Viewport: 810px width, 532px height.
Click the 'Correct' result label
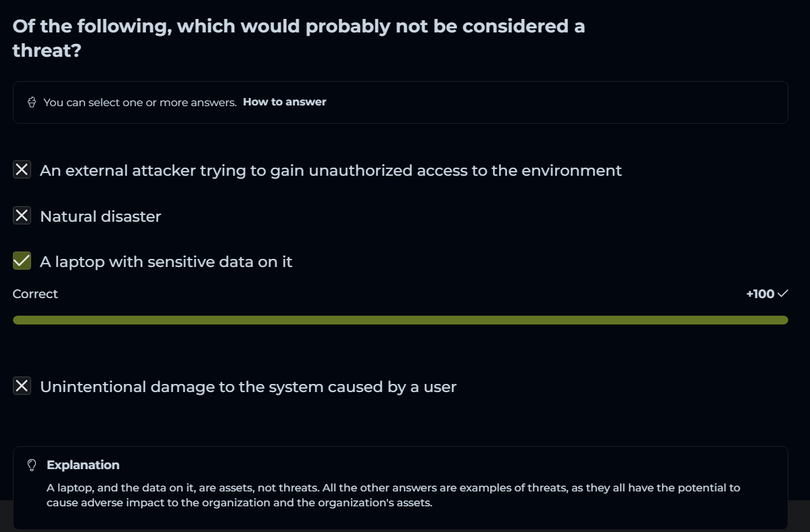(x=35, y=294)
